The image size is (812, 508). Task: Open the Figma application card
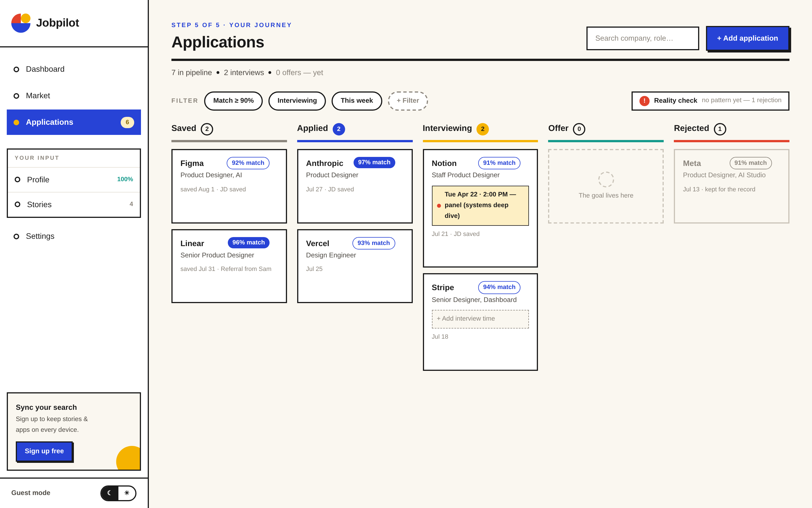[229, 186]
